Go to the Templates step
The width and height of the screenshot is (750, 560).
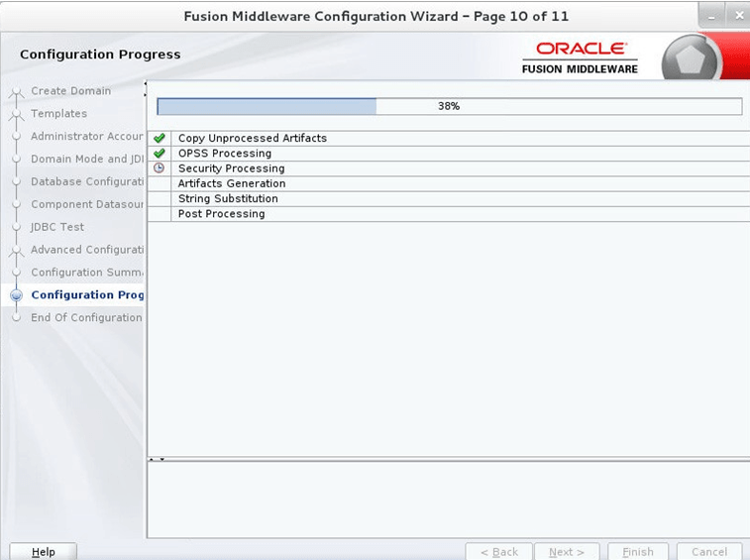[x=58, y=113]
